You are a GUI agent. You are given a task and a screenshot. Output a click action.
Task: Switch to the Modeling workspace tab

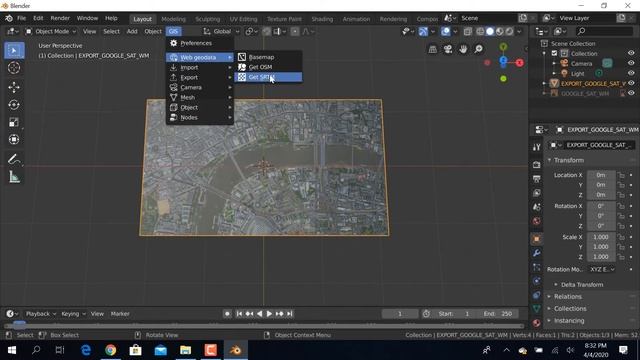coord(173,19)
